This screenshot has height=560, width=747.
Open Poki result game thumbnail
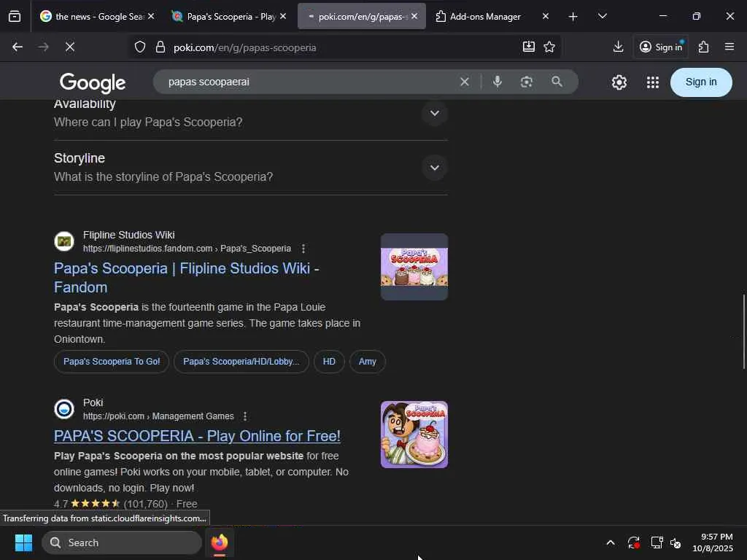(x=414, y=435)
